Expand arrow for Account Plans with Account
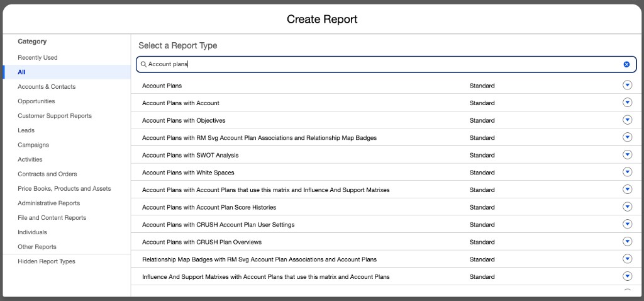The height and width of the screenshot is (301, 644). click(627, 103)
